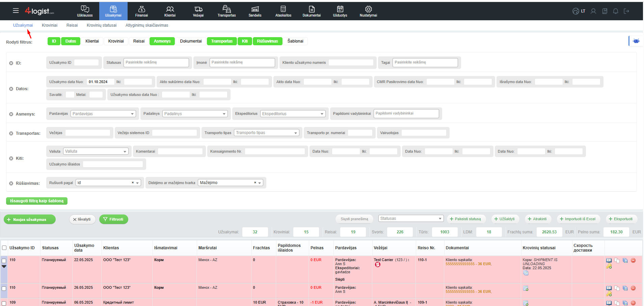
Task: Open the Finansai module
Action: (141, 11)
